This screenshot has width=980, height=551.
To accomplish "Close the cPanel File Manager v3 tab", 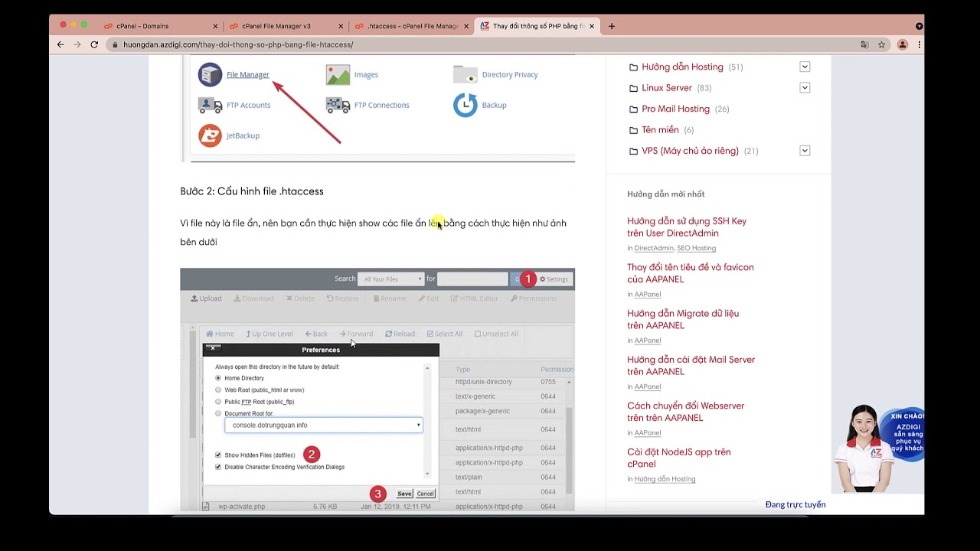I will click(341, 26).
